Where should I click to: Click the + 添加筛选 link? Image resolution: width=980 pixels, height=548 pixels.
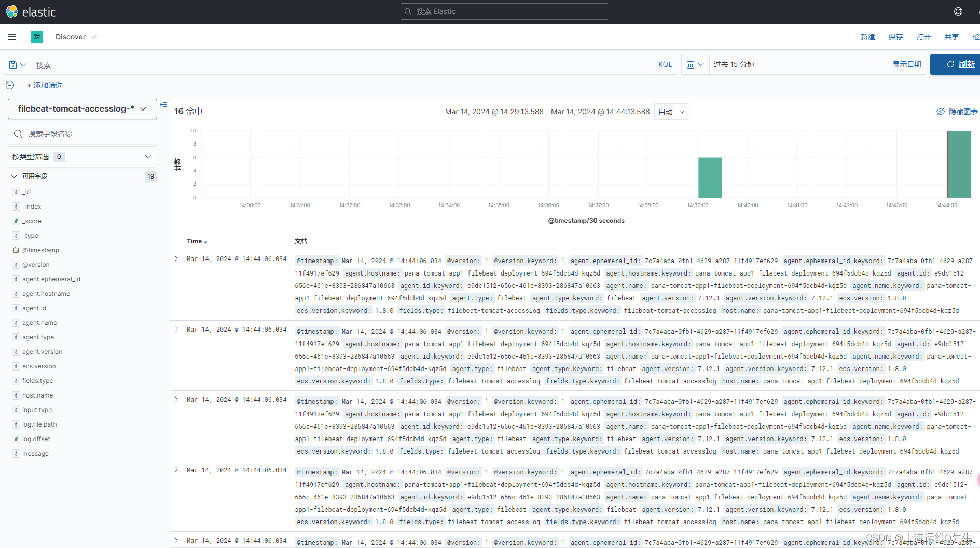pyautogui.click(x=45, y=85)
